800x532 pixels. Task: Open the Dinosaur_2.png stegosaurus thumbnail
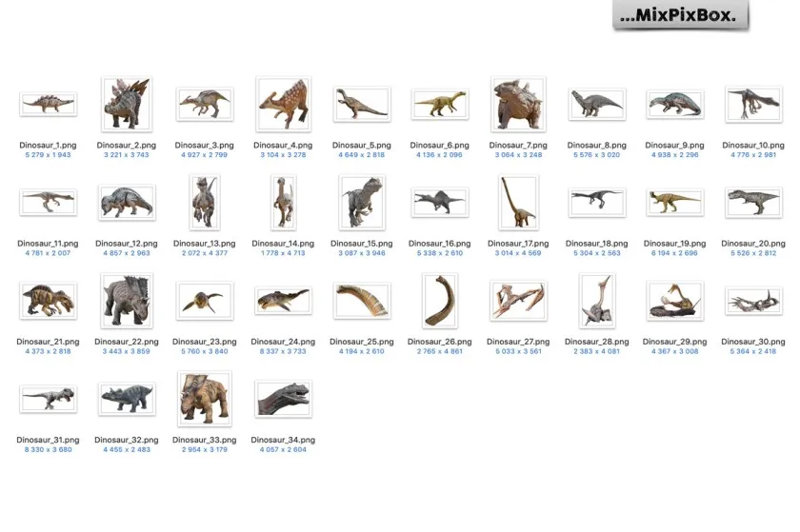pyautogui.click(x=127, y=103)
